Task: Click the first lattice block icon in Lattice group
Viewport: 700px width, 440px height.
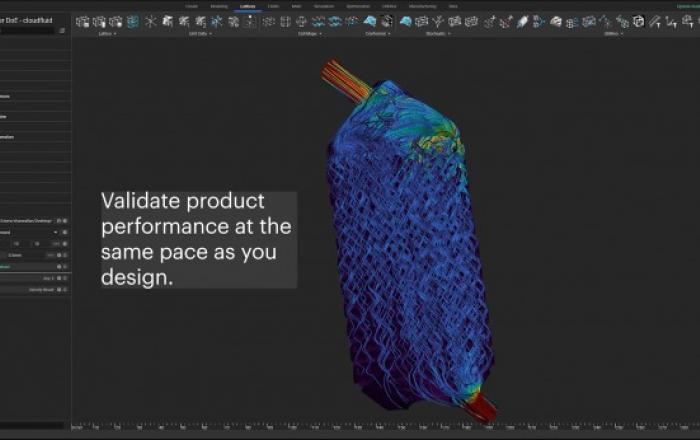Action: click(x=83, y=21)
